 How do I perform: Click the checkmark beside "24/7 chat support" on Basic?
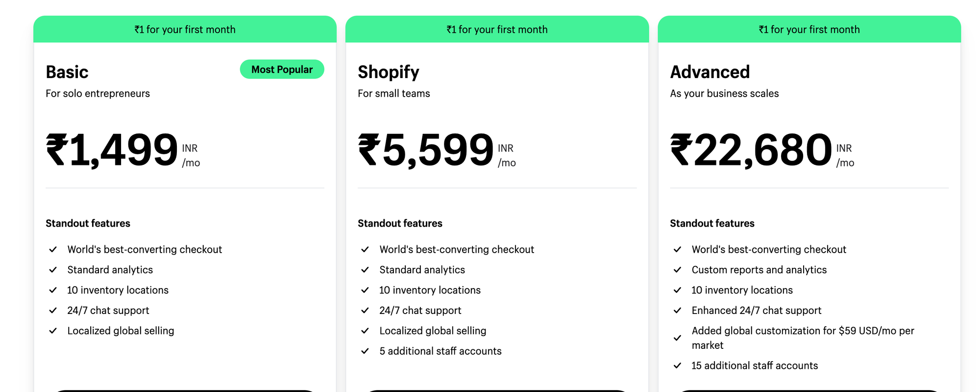53,310
